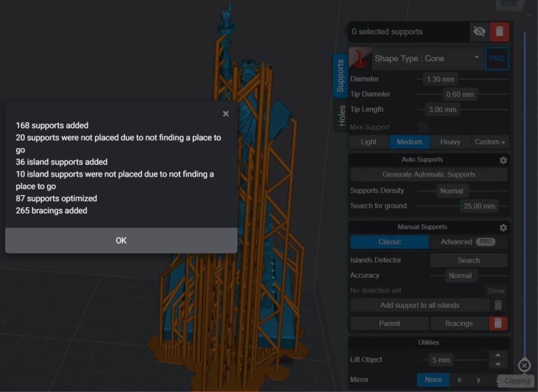This screenshot has width=538, height=392.
Task: Click the PRO button beside Shape Type
Action: 497,59
